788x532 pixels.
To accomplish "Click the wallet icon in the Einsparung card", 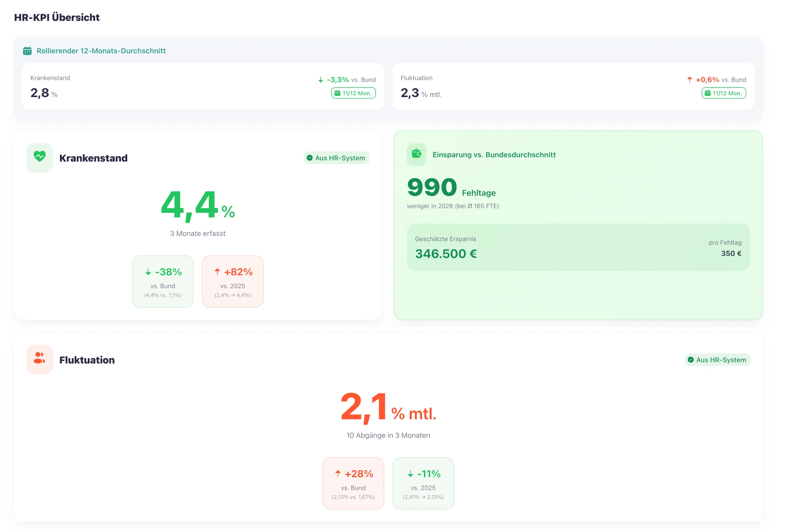I will (416, 154).
